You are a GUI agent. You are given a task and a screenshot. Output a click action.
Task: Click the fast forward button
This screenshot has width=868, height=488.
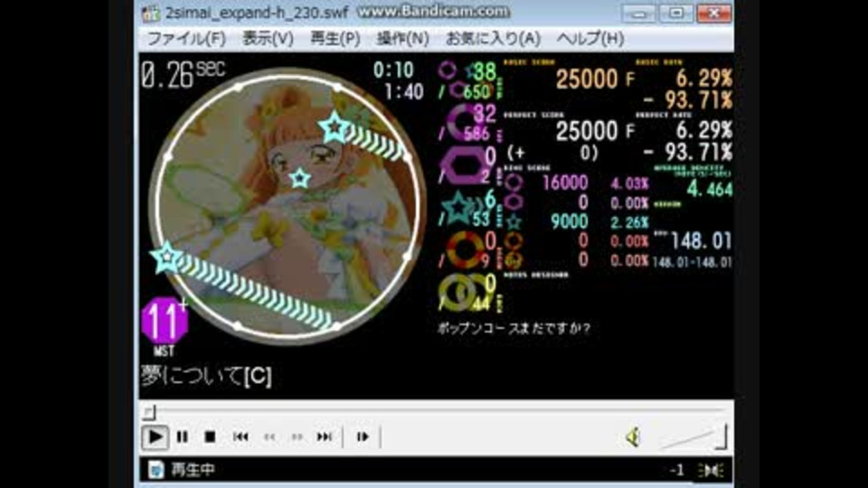[297, 437]
